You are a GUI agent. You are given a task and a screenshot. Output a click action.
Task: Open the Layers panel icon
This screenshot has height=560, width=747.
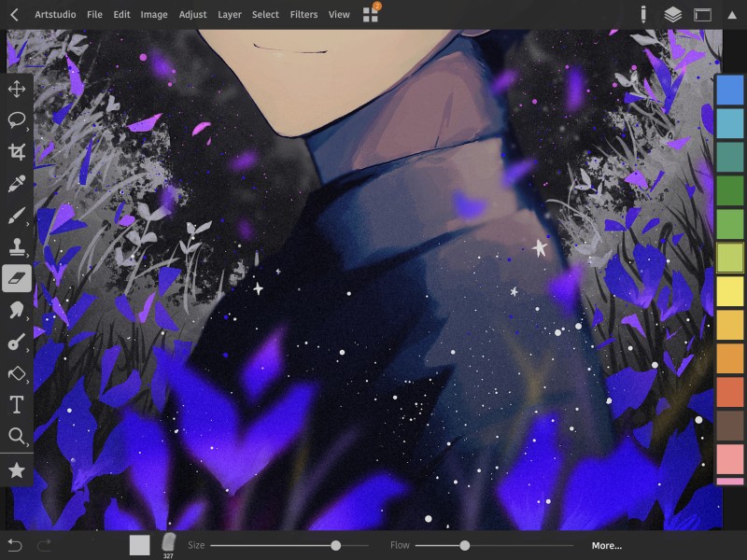click(x=672, y=15)
